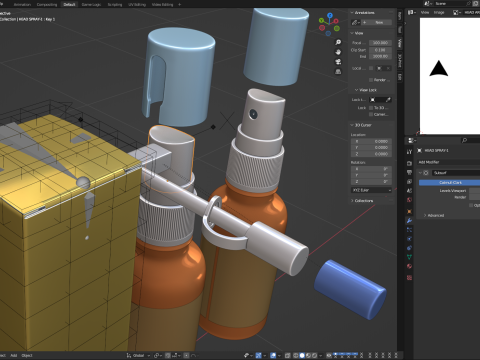Open the Image menu in image editor
This screenshot has height=360, width=480.
click(x=439, y=12)
